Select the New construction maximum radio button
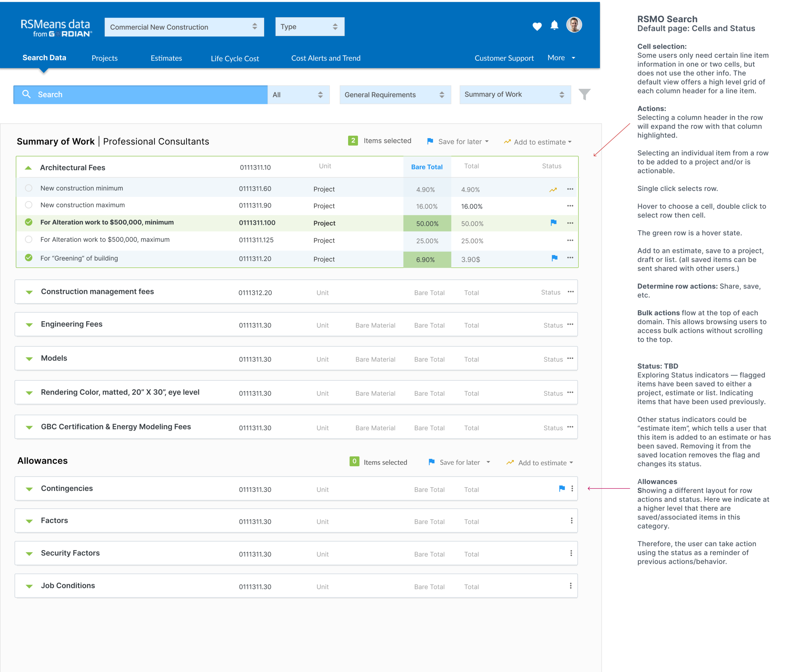790x672 pixels. click(x=29, y=205)
